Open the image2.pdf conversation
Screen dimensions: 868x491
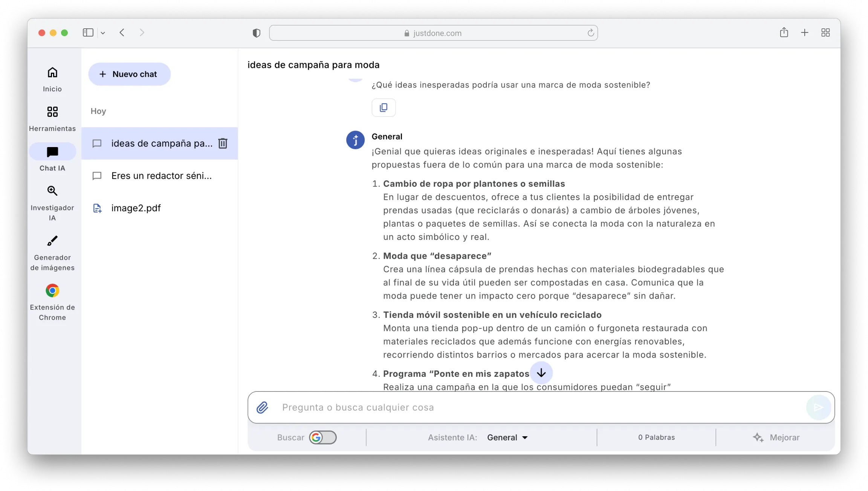tap(136, 208)
